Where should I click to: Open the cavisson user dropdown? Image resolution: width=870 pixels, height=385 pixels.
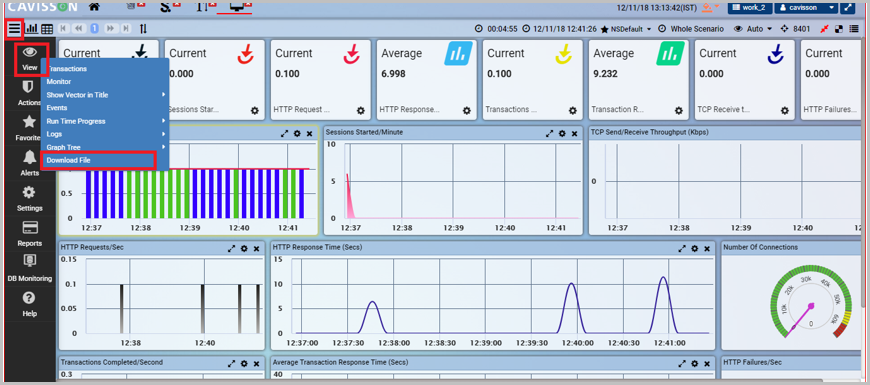805,7
